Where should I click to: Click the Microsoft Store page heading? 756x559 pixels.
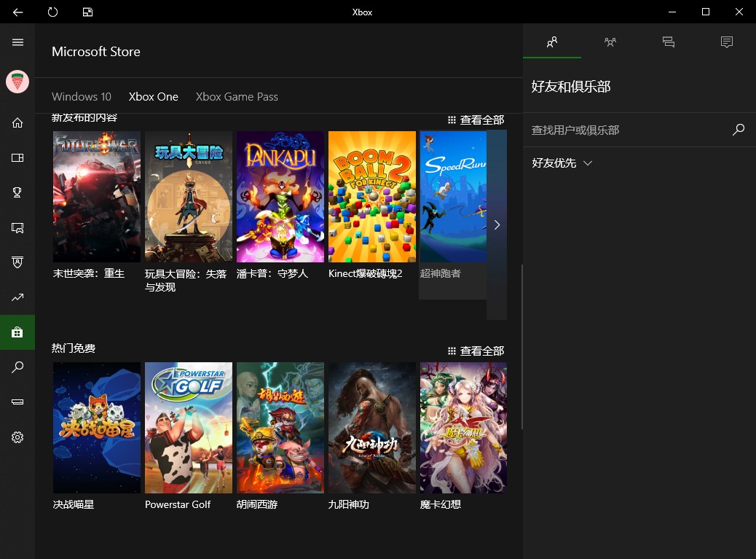click(x=96, y=52)
